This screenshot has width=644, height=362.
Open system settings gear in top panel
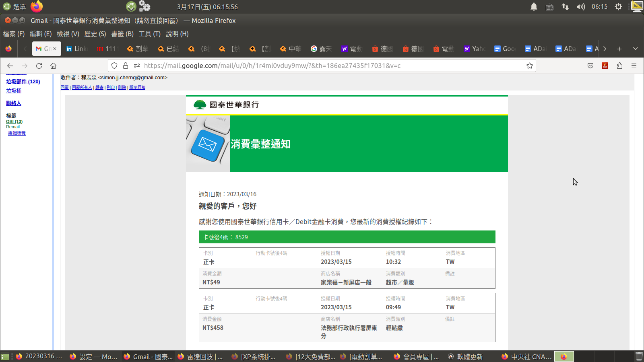pyautogui.click(x=619, y=6)
